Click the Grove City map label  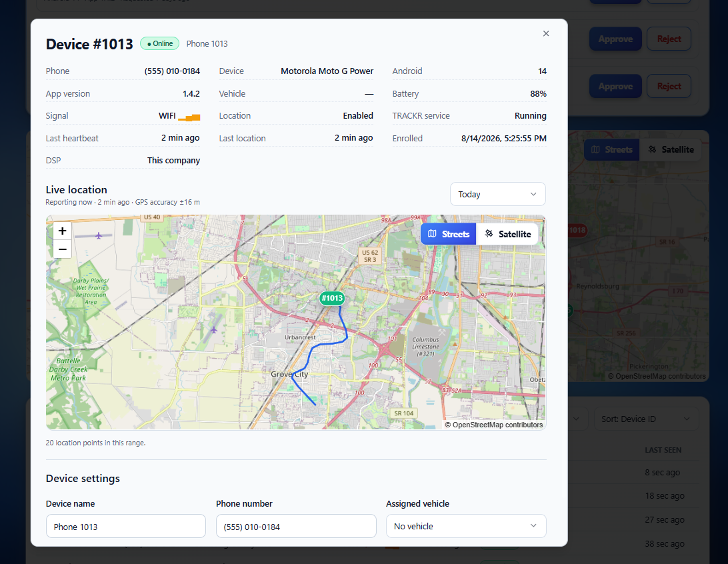[x=289, y=374]
